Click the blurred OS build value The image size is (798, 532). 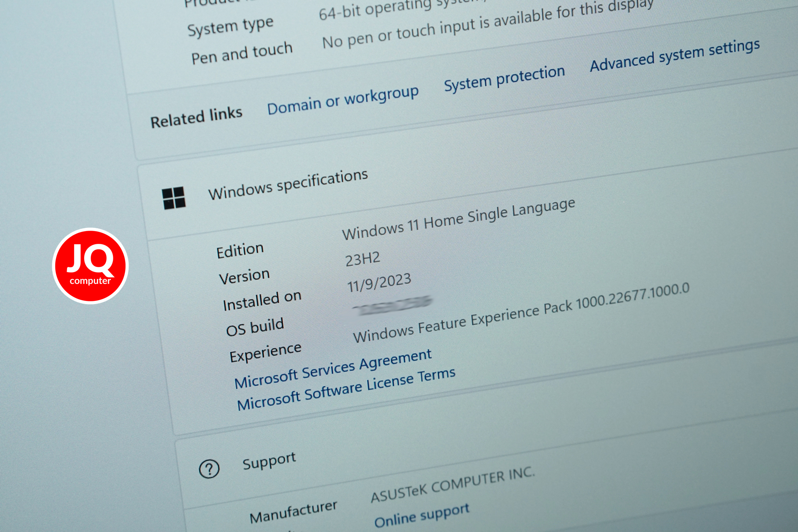(x=392, y=306)
